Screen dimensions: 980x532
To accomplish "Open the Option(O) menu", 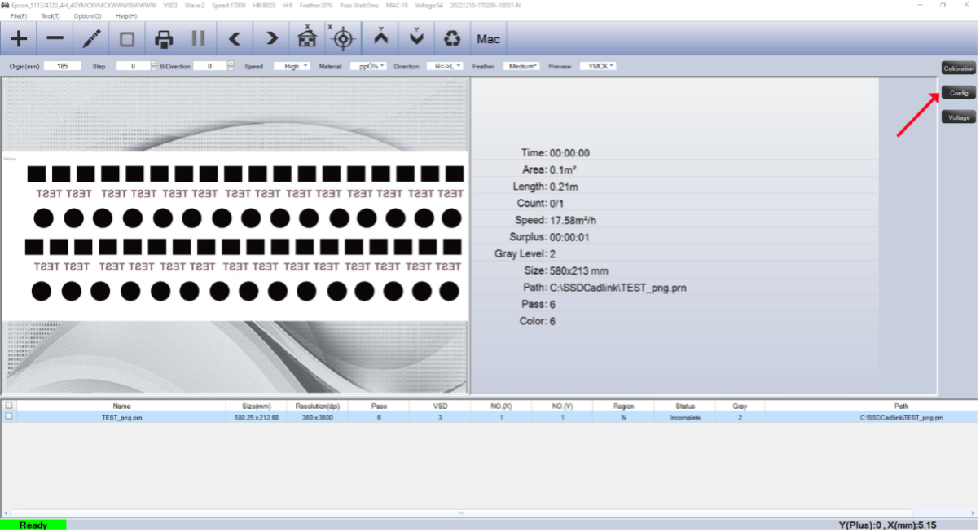I will coord(87,16).
